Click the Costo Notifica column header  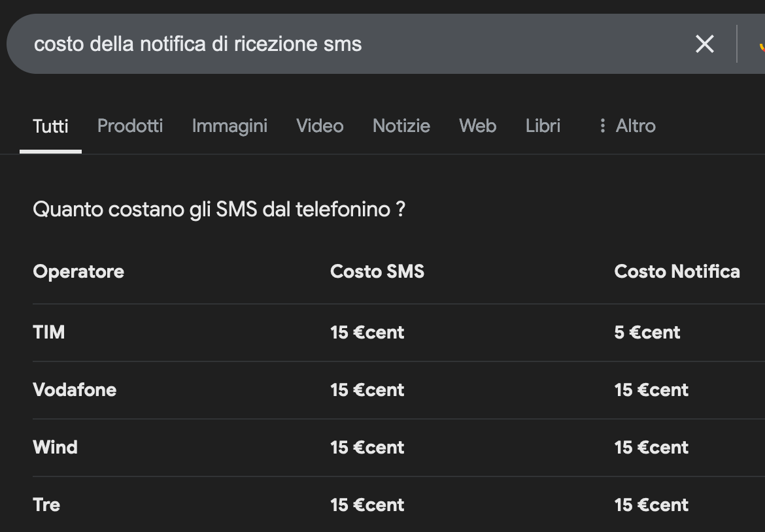tap(677, 271)
